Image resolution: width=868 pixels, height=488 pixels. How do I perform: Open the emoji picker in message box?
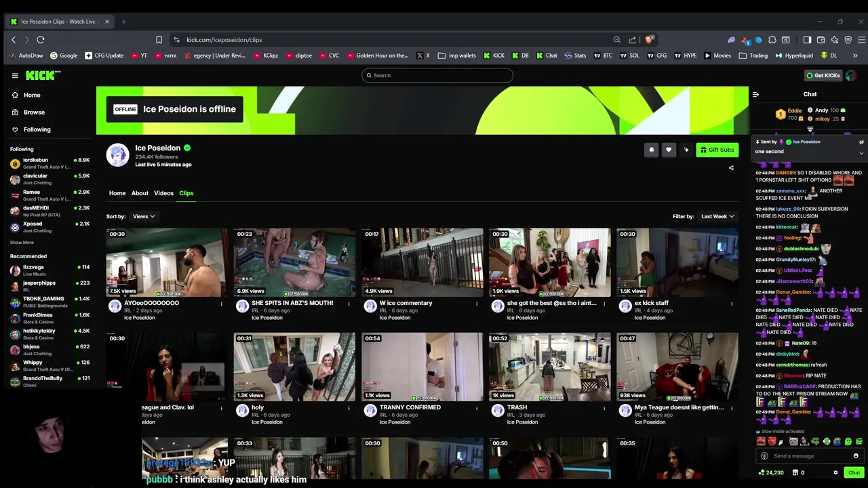click(x=856, y=456)
